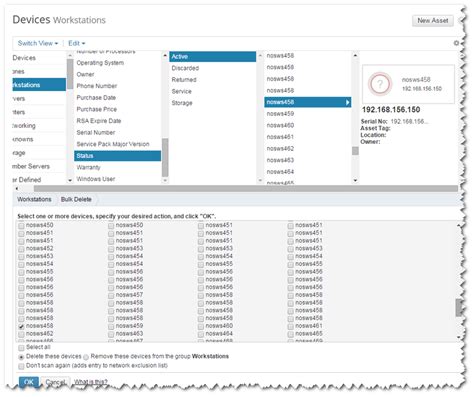
Task: Select device nosws461 in device column
Action: pos(280,137)
